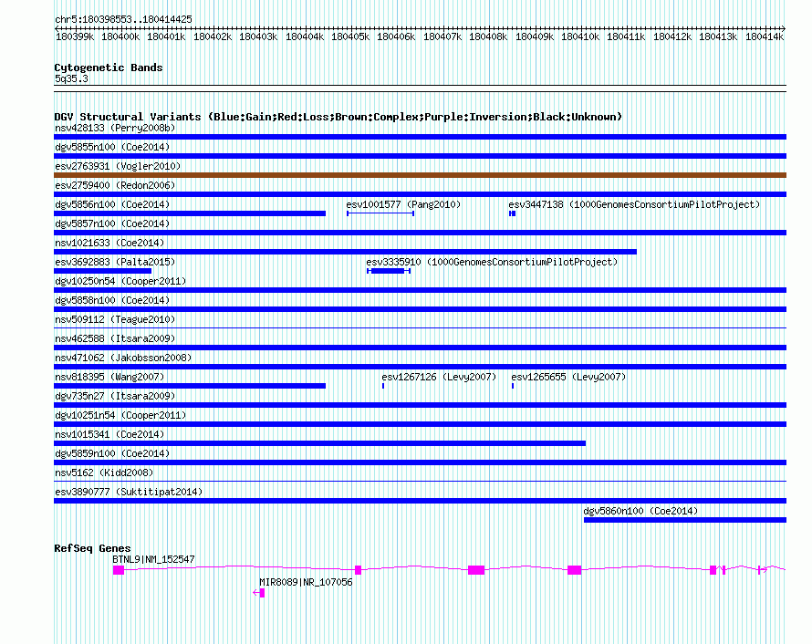Select the 180414k ruler position
This screenshot has height=644, width=812.
tap(765, 36)
